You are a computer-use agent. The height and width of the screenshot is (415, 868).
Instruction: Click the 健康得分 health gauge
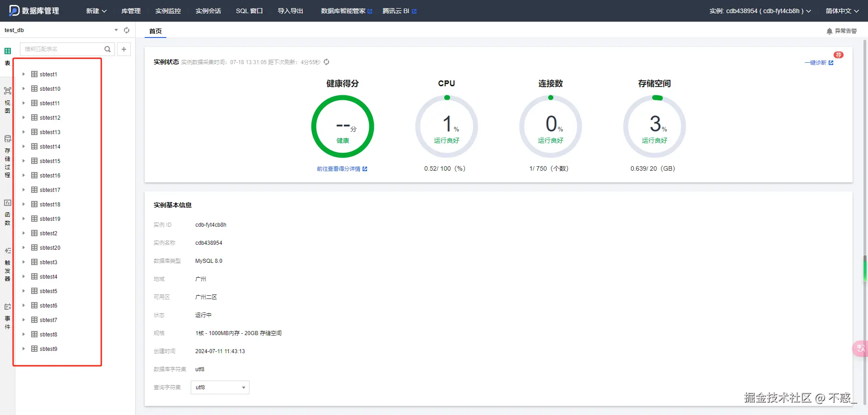coord(343,126)
